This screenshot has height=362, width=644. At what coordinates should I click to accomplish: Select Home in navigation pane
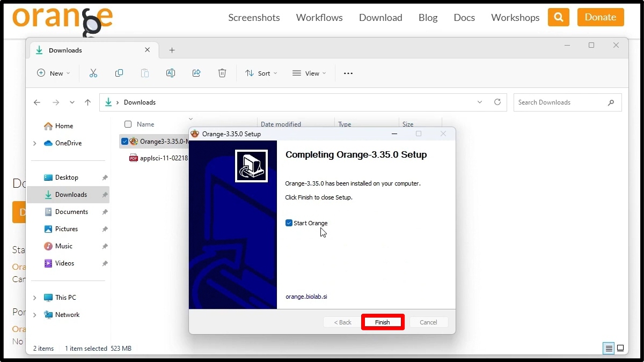tap(64, 126)
